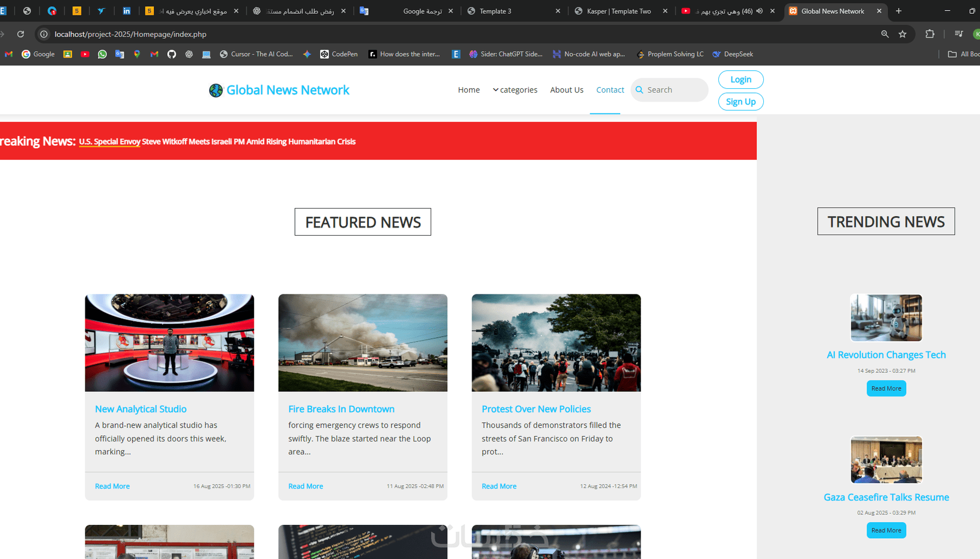Screen dimensions: 980x559
Task: Open the Fire Breaks In Downtown headline
Action: coord(341,409)
